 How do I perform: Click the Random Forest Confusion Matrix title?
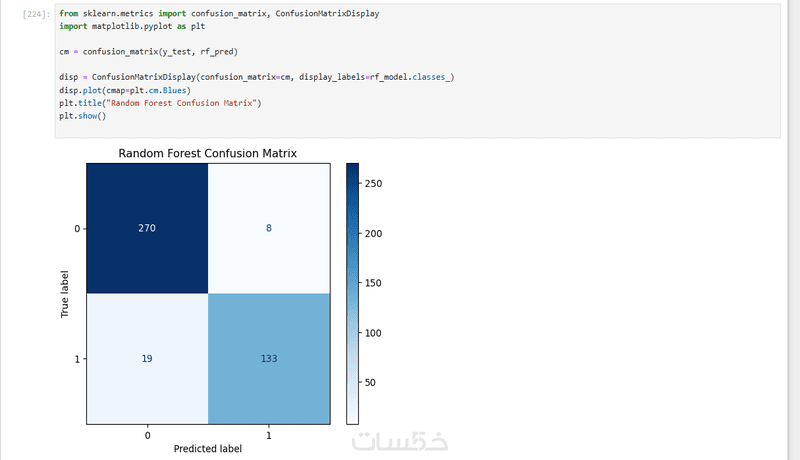[207, 154]
